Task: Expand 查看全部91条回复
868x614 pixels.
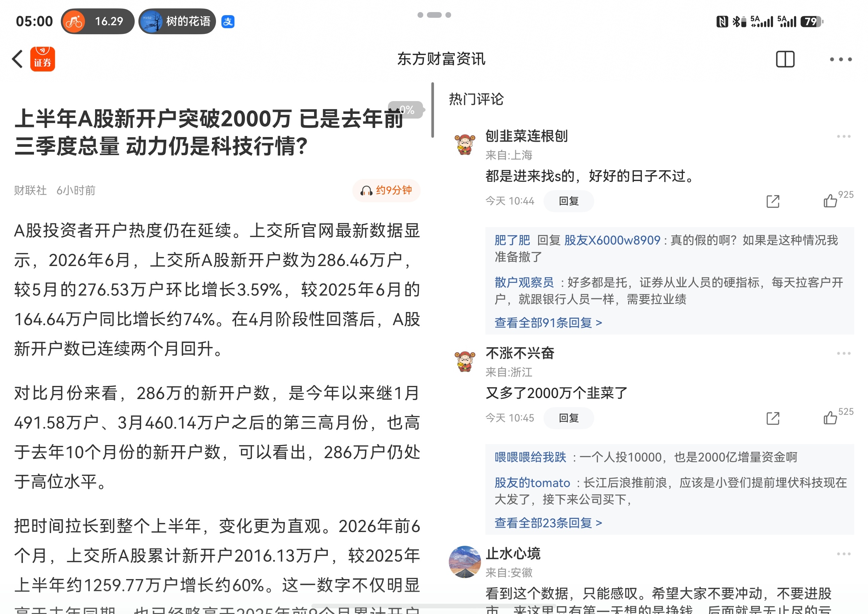Action: [x=548, y=322]
